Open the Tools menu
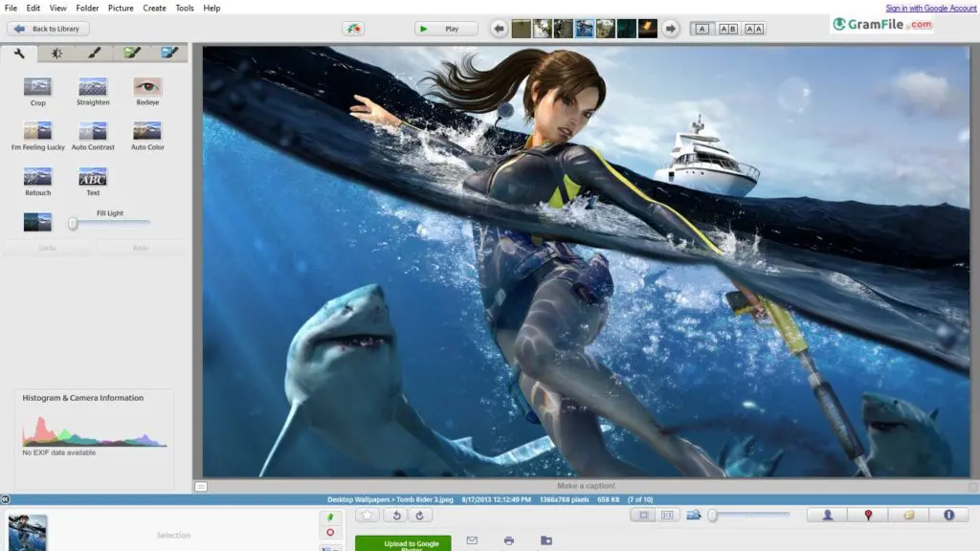Viewport: 980px width, 551px height. 185,8
